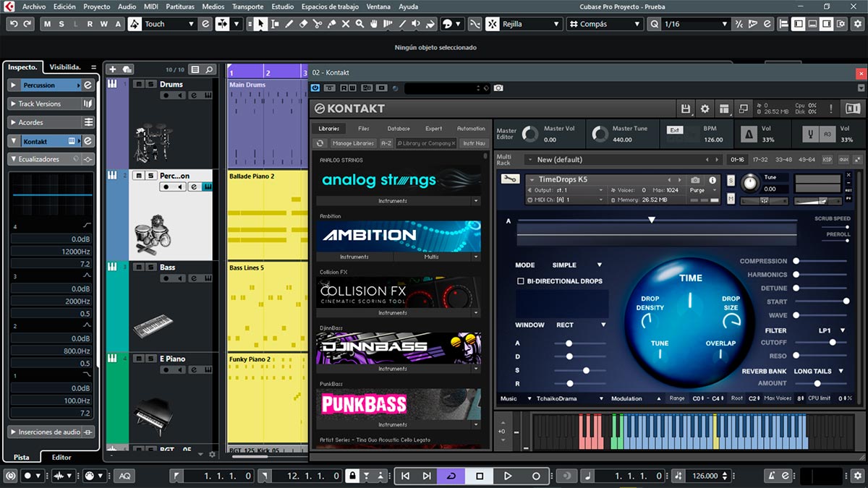Open the WINDOW RECT dropdown

(x=581, y=325)
